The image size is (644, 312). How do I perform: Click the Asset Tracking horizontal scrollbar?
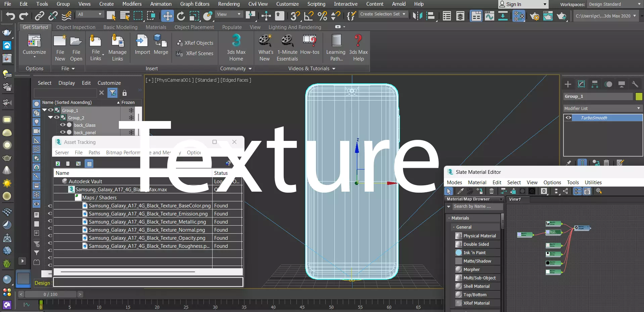pos(128,272)
